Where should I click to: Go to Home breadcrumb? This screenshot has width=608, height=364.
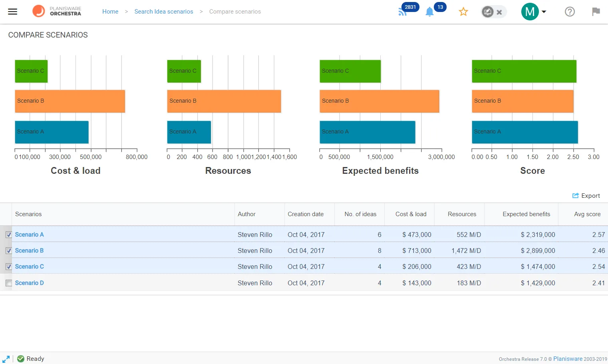(x=110, y=12)
